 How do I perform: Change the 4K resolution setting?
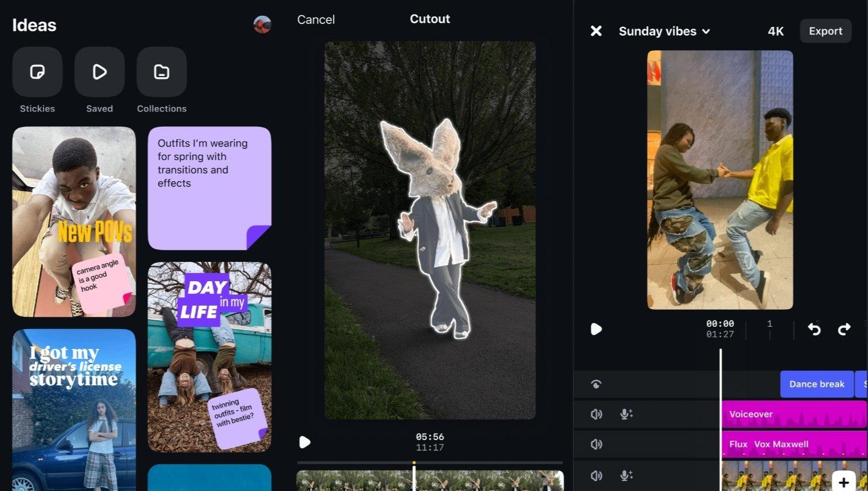(776, 31)
